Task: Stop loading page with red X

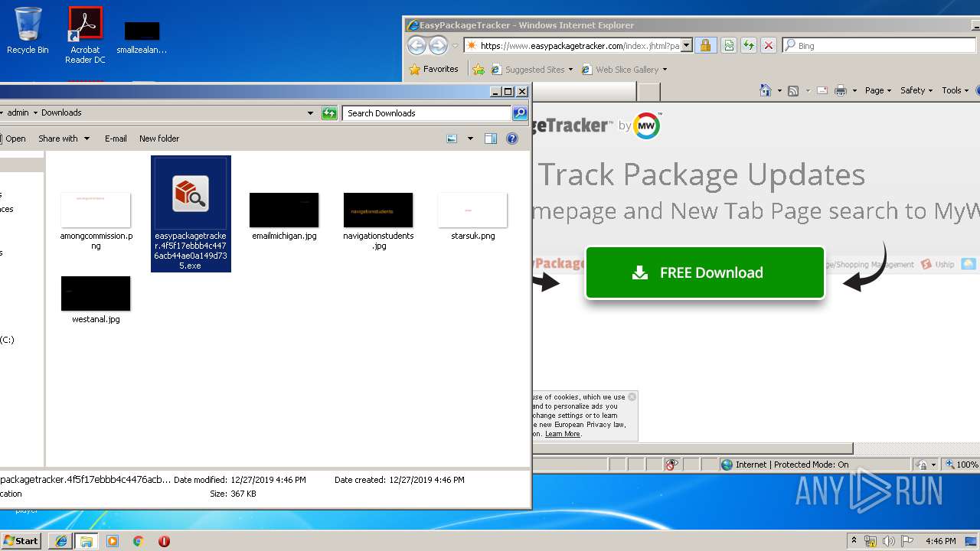Action: pos(769,46)
